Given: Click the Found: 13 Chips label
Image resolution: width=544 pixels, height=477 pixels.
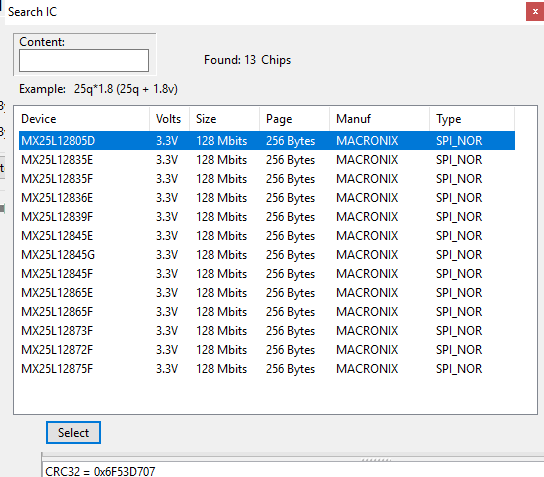Looking at the screenshot, I should pos(247,60).
